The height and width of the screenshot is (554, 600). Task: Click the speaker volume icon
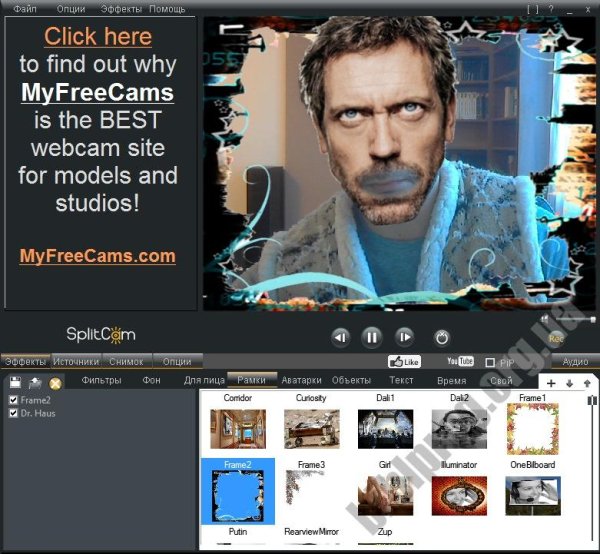545,318
